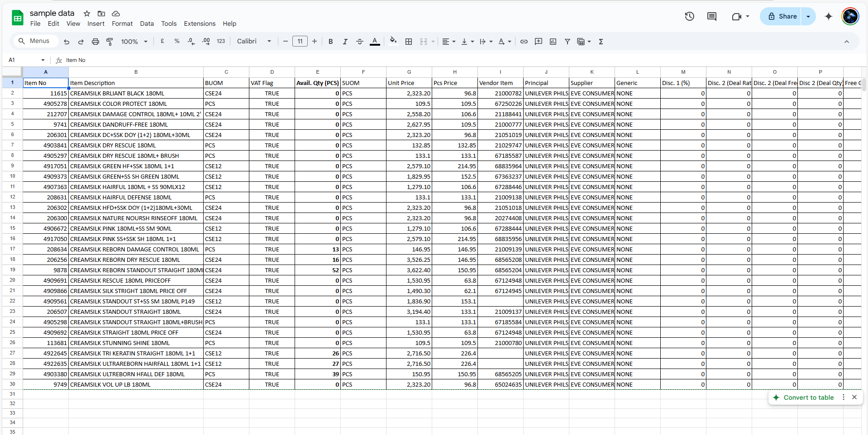Open the Tools menu
The height and width of the screenshot is (435, 868).
tap(169, 24)
